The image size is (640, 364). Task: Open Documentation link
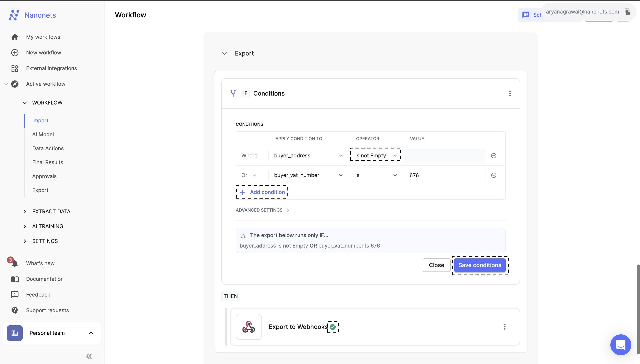pyautogui.click(x=45, y=279)
